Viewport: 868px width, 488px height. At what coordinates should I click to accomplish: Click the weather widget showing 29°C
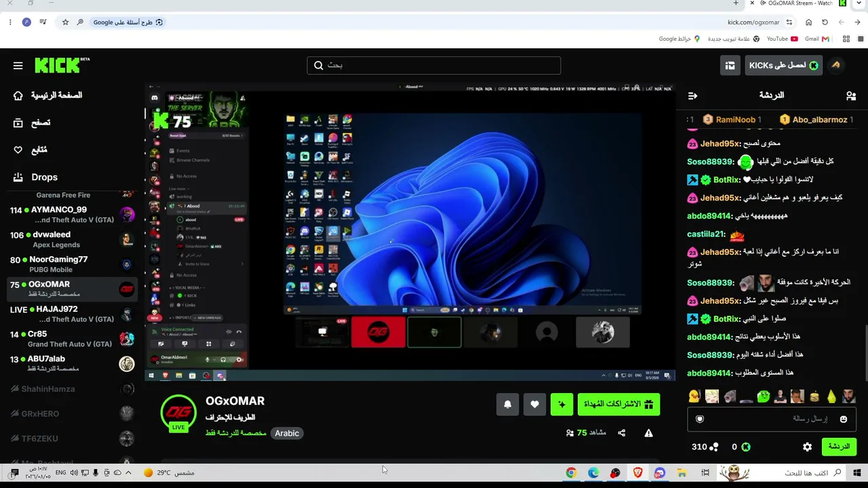169,472
